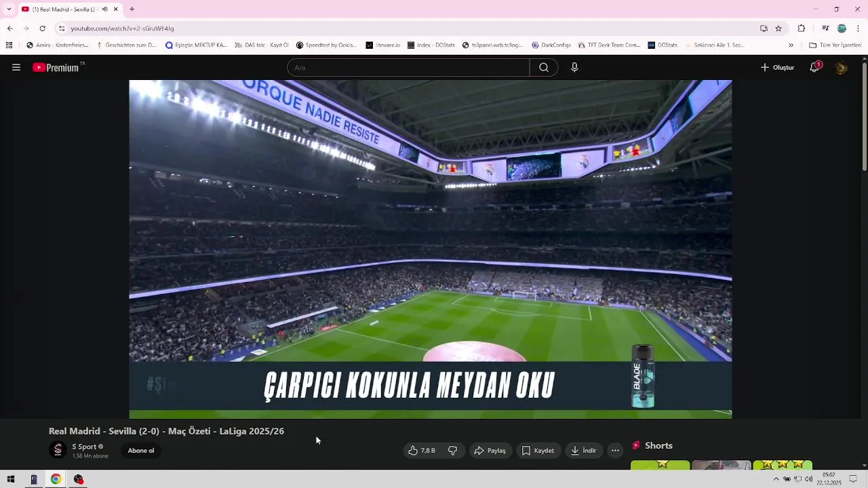
Task: Open the middle Shorts thumbnail
Action: point(721,465)
